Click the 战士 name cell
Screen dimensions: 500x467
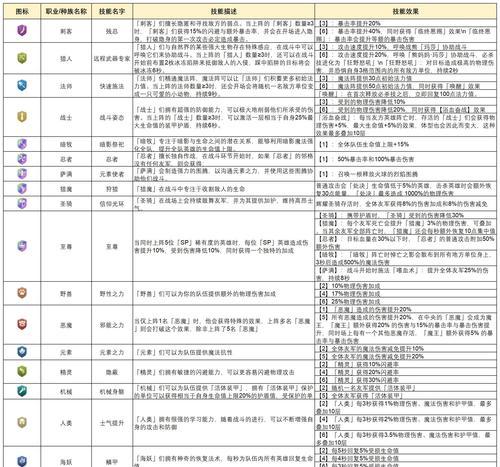pos(66,117)
